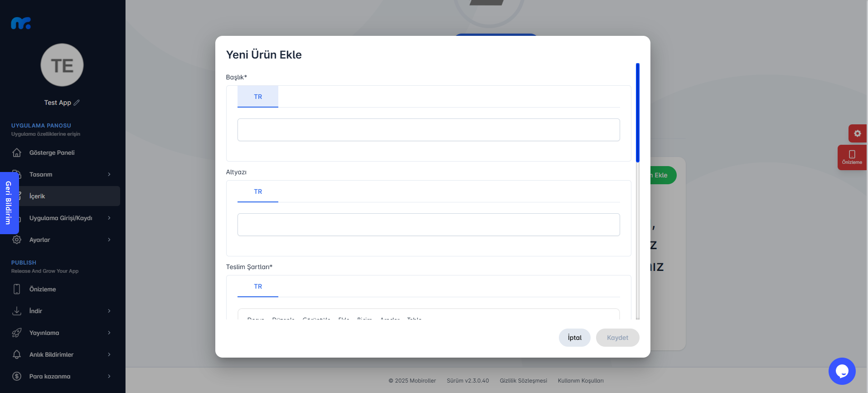The height and width of the screenshot is (393, 868).
Task: Click UYGULAMA PANOSU section header
Action: (x=41, y=126)
